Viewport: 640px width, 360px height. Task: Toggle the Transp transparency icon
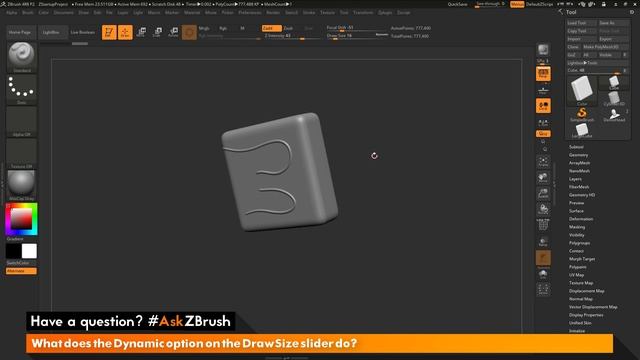pos(543,241)
